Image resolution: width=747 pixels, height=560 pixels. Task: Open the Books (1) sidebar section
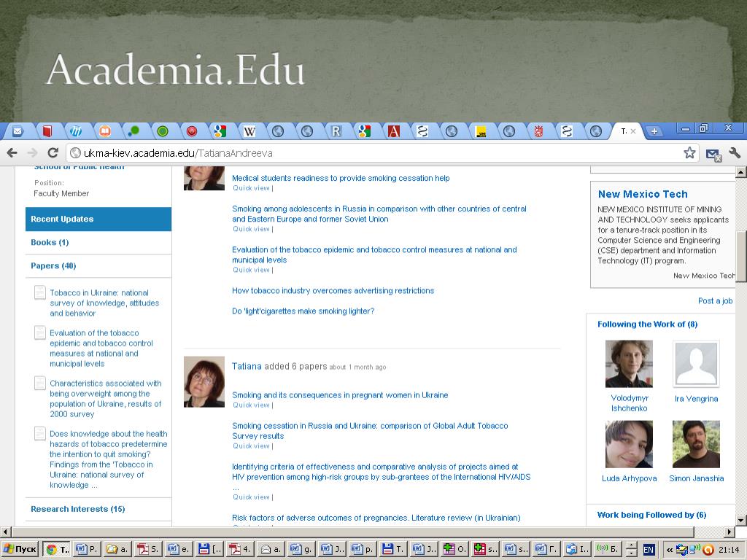[x=50, y=242]
